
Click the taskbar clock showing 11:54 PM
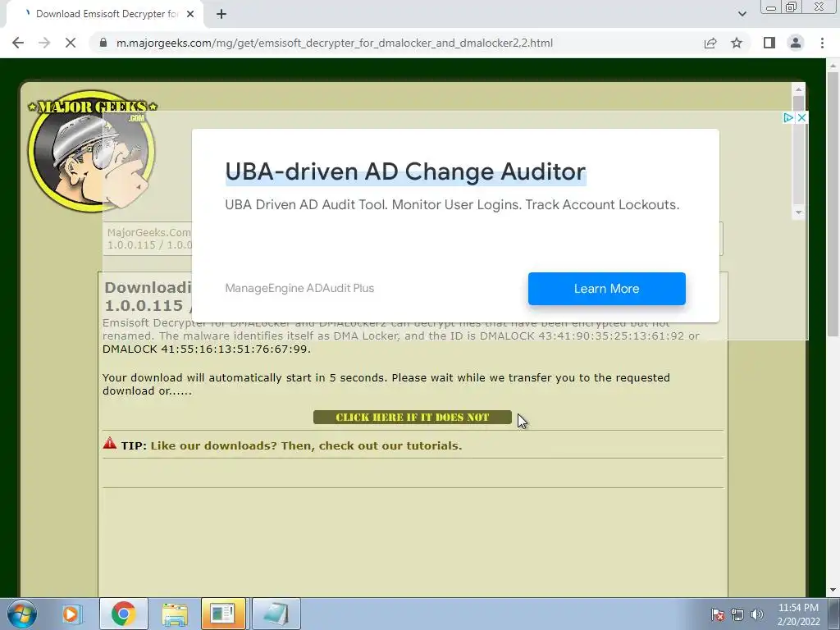798,614
